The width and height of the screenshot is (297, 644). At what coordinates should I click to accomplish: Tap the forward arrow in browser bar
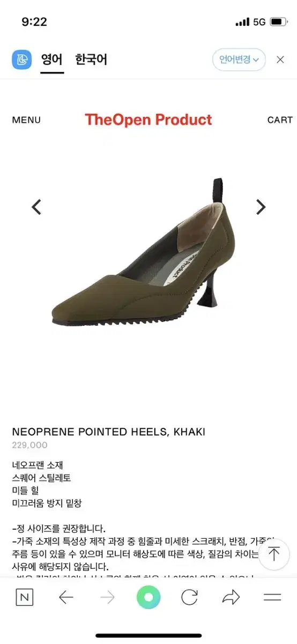click(x=107, y=597)
